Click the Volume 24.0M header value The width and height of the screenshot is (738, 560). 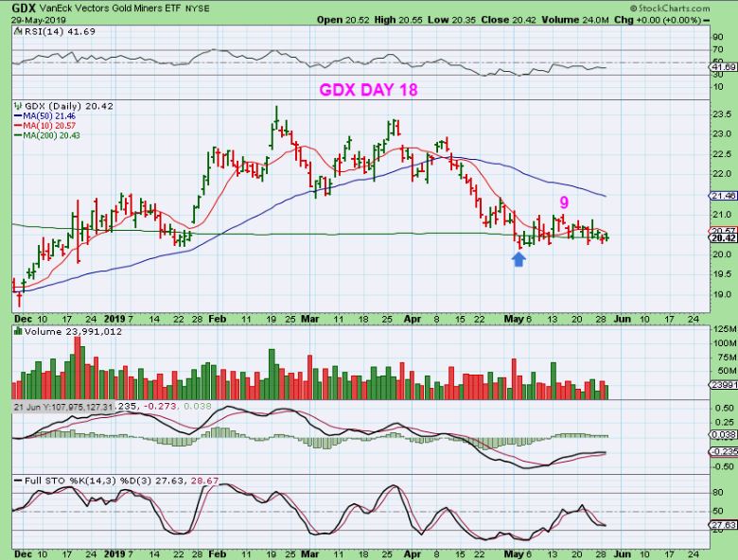click(575, 20)
